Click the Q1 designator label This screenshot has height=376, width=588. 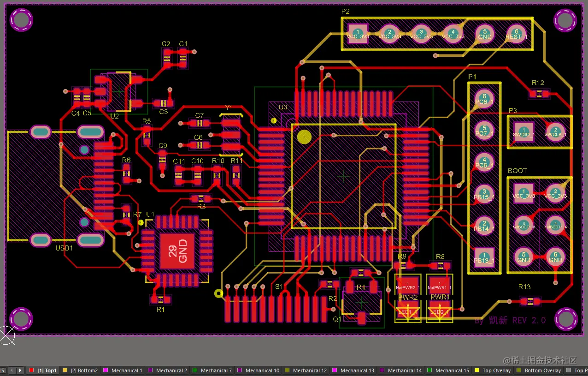point(337,319)
